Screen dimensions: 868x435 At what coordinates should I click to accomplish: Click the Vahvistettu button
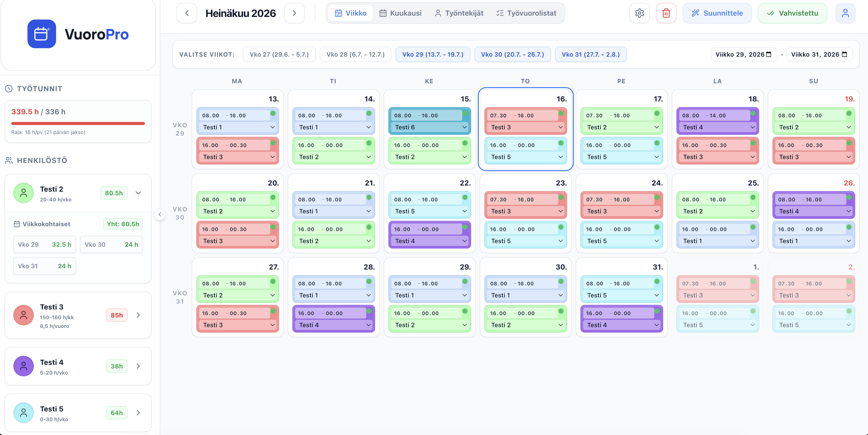coord(792,13)
